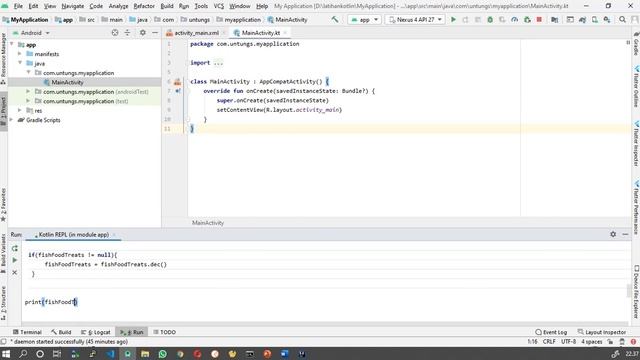The width and height of the screenshot is (640, 360).
Task: Rerun the Kotlin REPL session
Action: click(15, 248)
